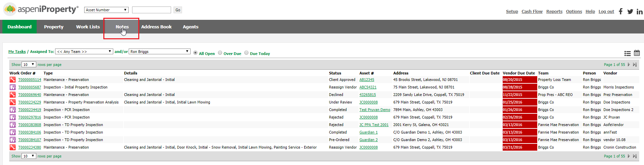Open asset Test Pruvan Demo
The width and height of the screenshot is (644, 165).
(x=375, y=110)
